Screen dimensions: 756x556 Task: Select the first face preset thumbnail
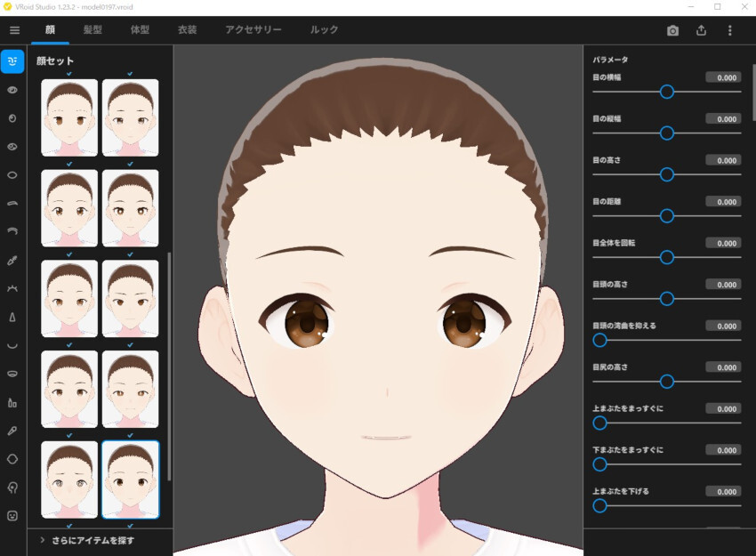tap(69, 117)
